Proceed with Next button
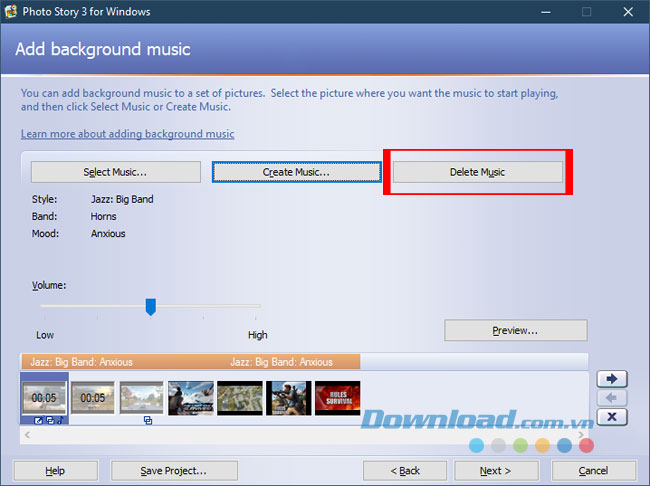Screen dimensions: 650x486 [x=496, y=471]
